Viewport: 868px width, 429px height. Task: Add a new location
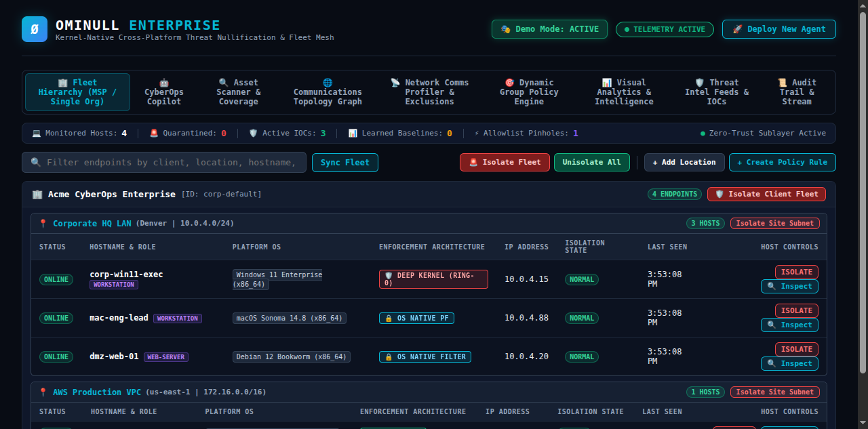[684, 163]
